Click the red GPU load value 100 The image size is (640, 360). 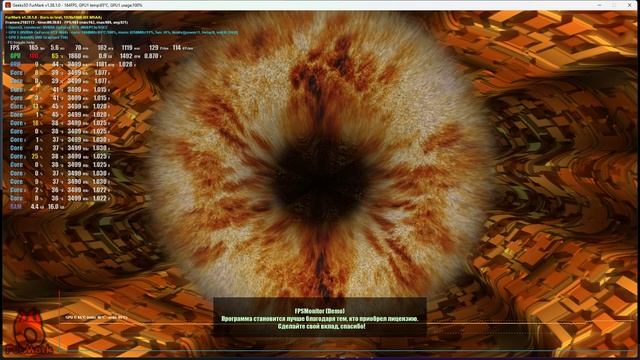click(33, 56)
